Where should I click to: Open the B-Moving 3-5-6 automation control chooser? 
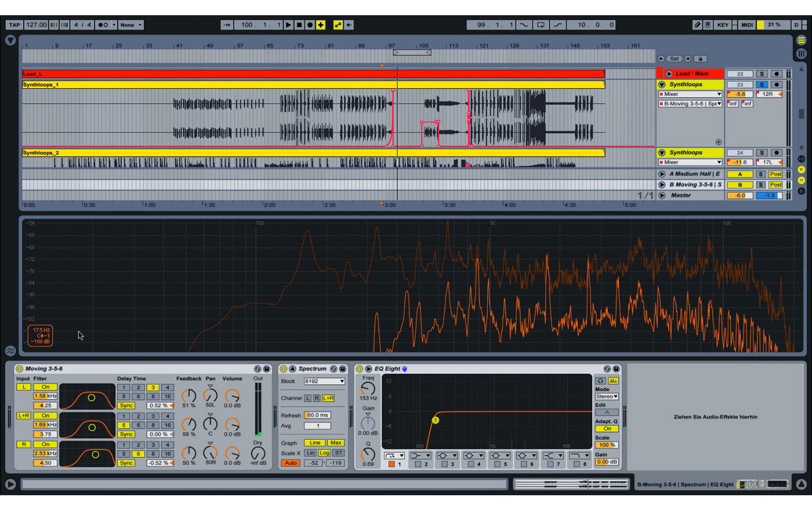coord(690,104)
